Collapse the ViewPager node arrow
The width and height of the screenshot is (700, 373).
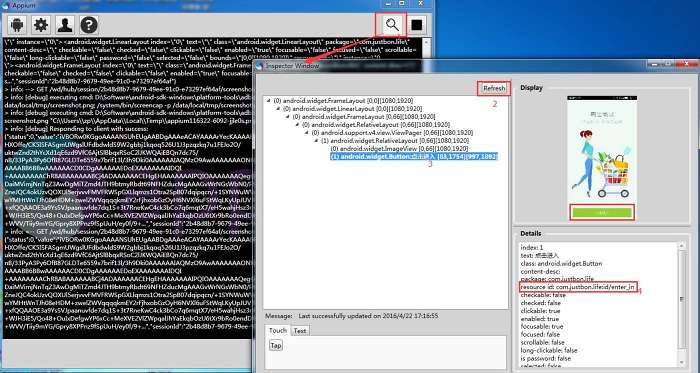[307, 133]
